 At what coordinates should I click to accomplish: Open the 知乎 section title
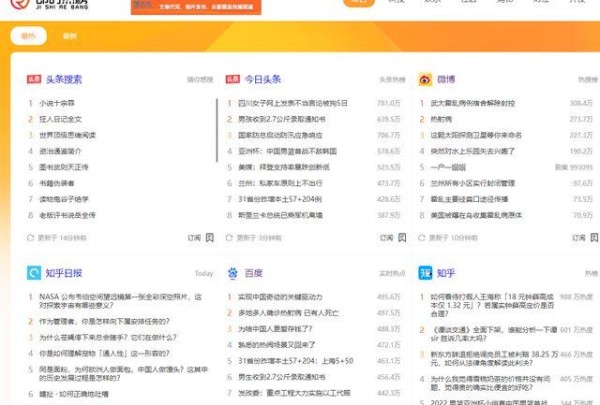(x=446, y=273)
